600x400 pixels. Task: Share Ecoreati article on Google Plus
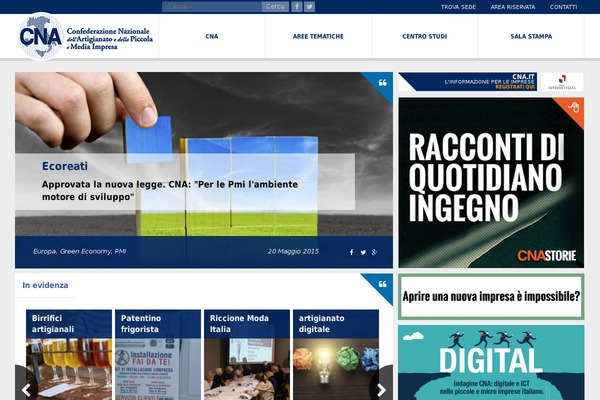click(x=374, y=252)
